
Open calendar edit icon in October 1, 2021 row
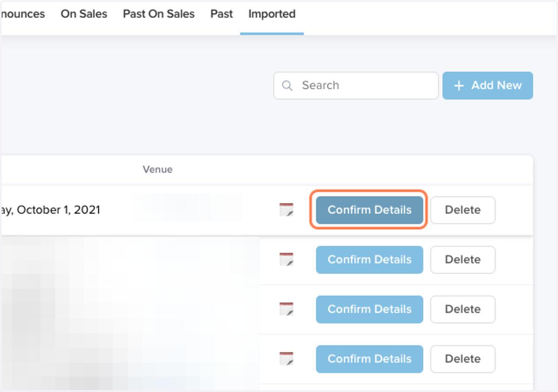pyautogui.click(x=286, y=210)
